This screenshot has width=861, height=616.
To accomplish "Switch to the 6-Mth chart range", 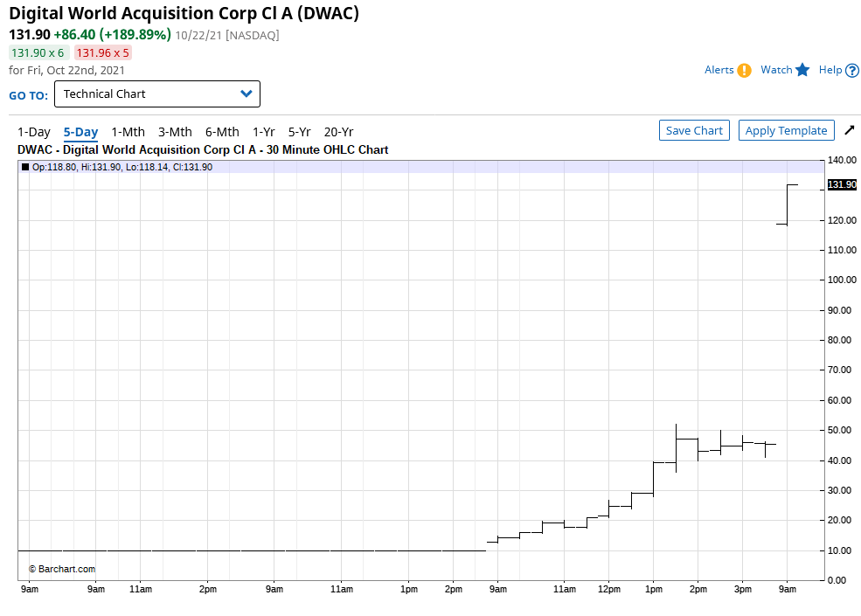I will point(222,132).
